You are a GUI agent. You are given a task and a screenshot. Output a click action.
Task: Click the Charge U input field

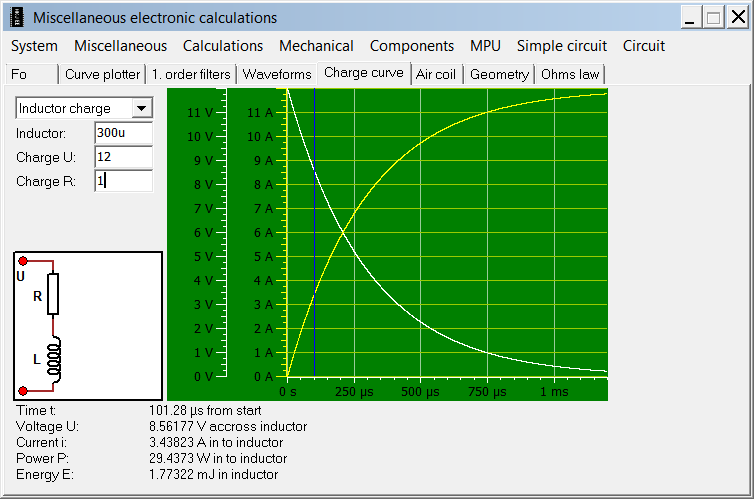pos(124,157)
